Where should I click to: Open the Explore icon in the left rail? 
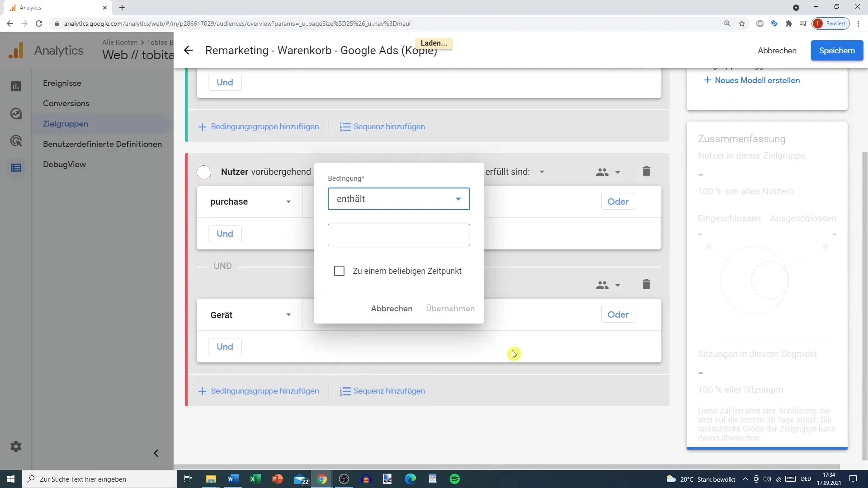[x=16, y=113]
